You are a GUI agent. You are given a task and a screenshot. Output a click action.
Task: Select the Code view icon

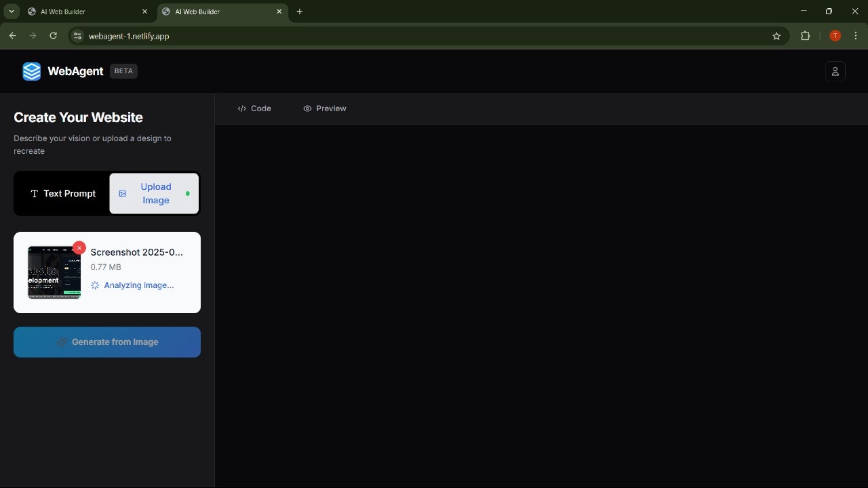242,108
